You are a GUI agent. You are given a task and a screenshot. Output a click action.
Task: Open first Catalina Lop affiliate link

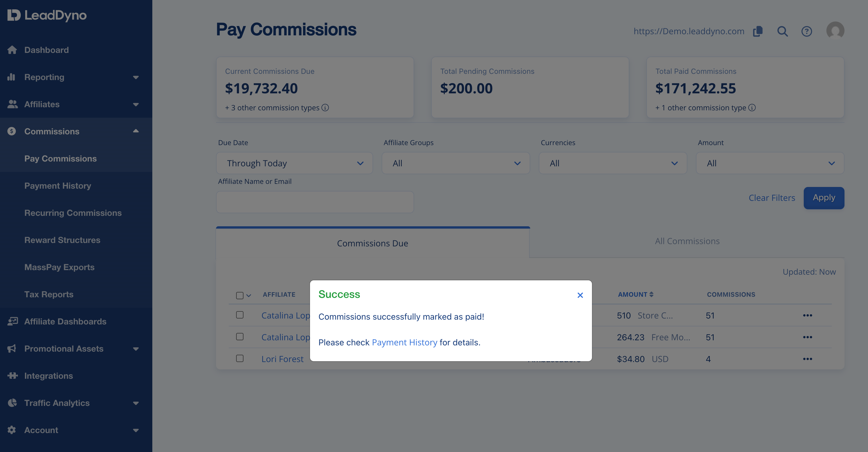[x=285, y=315]
